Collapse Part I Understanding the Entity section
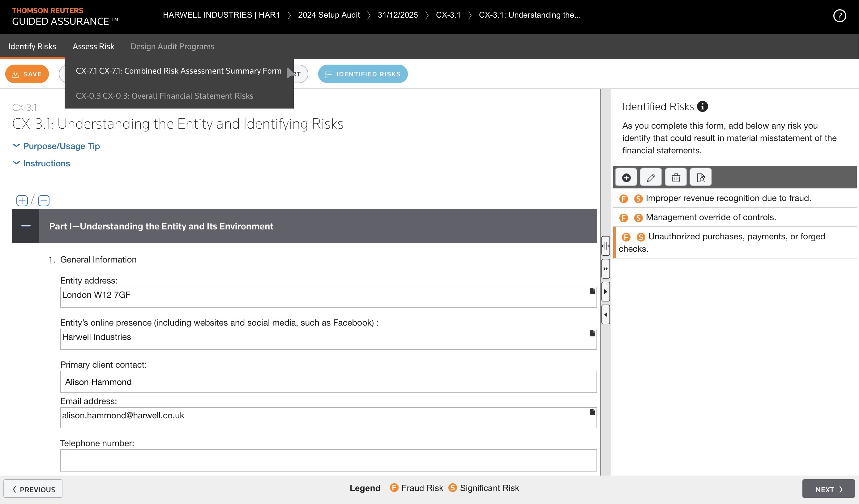Screen dimensions: 859x504 point(26,226)
